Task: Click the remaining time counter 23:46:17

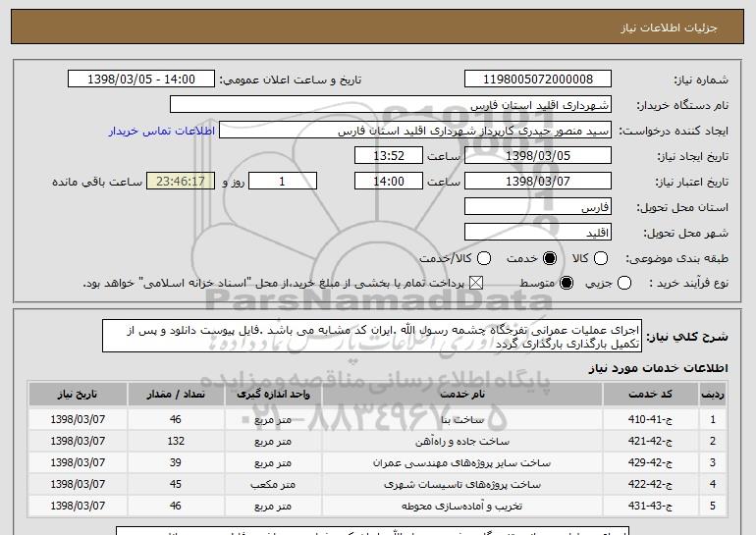Action: click(x=181, y=182)
